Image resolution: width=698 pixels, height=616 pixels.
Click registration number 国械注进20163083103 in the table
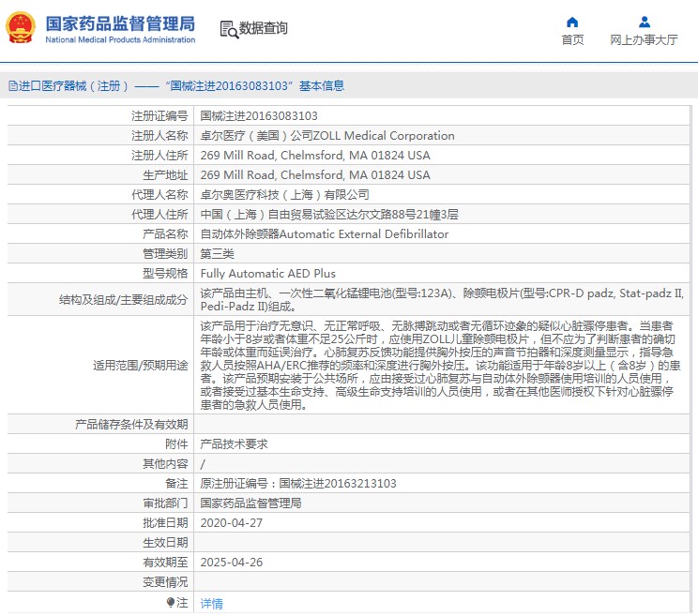pyautogui.click(x=259, y=116)
